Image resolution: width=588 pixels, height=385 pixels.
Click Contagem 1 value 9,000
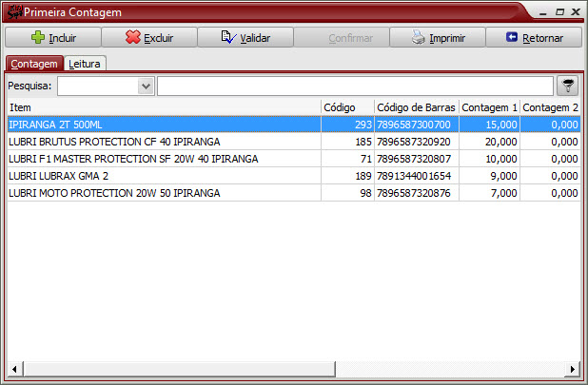click(489, 176)
